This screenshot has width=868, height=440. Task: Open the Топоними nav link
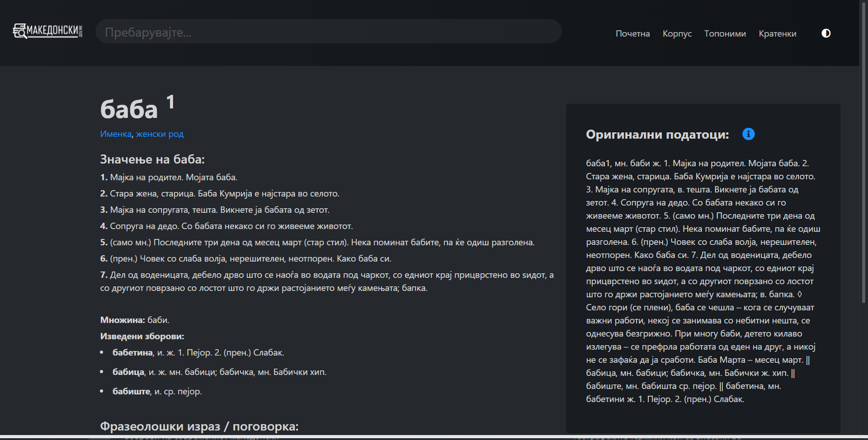(725, 34)
